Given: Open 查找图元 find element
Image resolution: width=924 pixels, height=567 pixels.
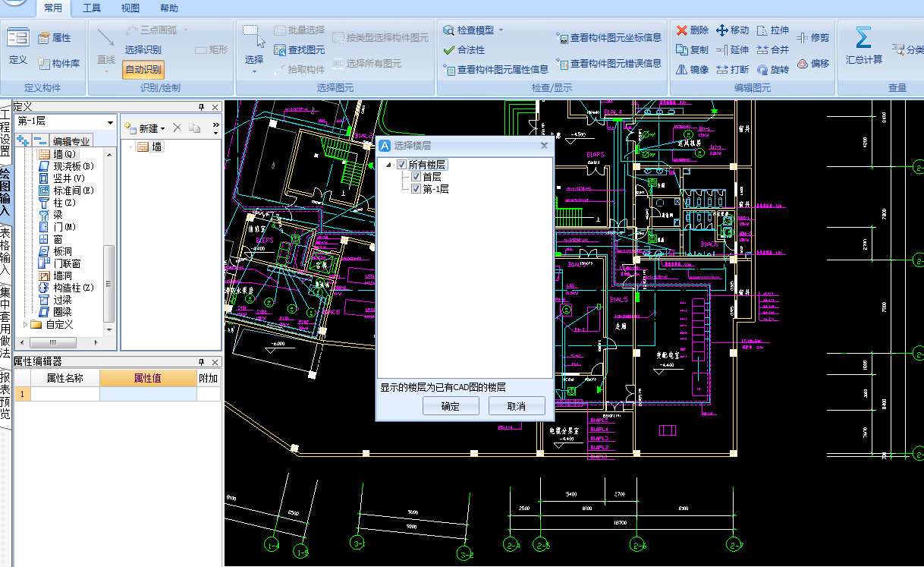Looking at the screenshot, I should point(299,50).
